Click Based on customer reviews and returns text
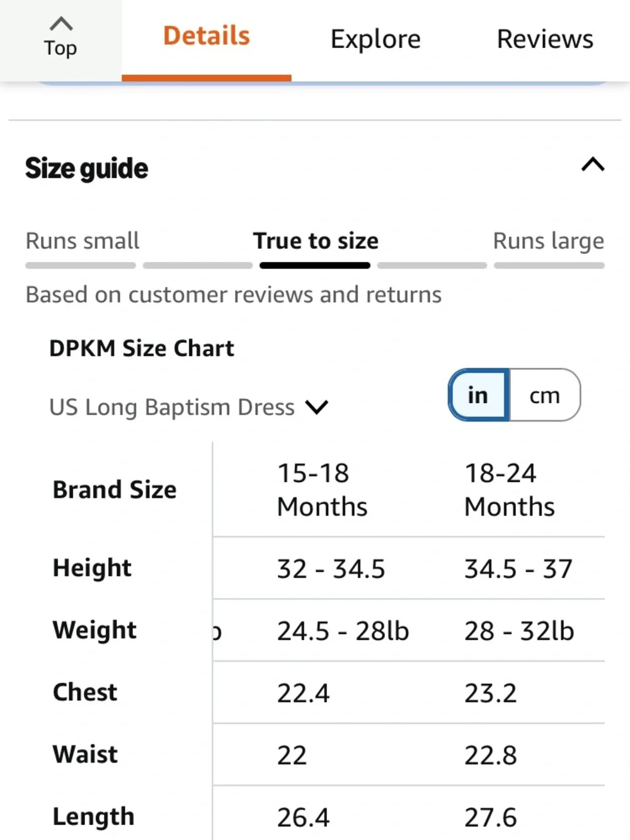 click(234, 294)
